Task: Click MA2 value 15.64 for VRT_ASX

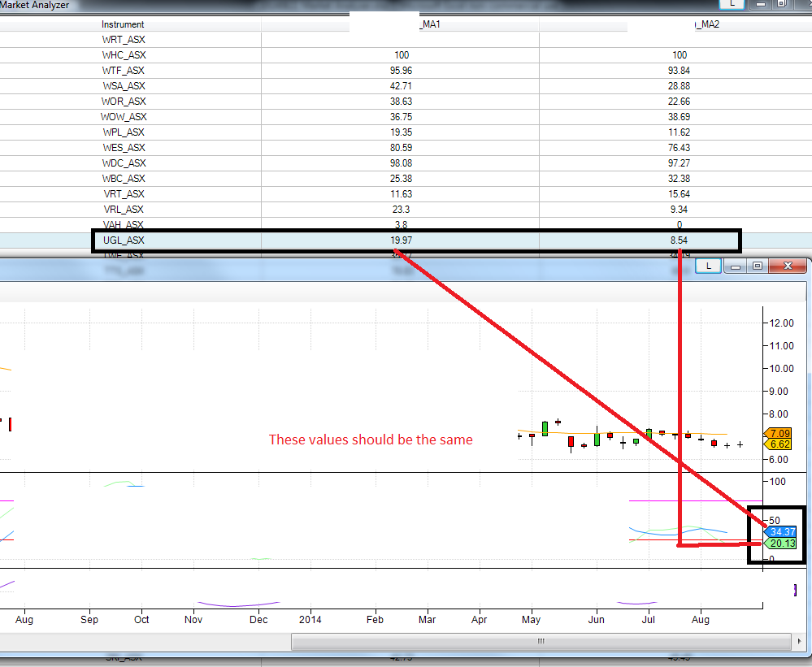Action: 679,194
